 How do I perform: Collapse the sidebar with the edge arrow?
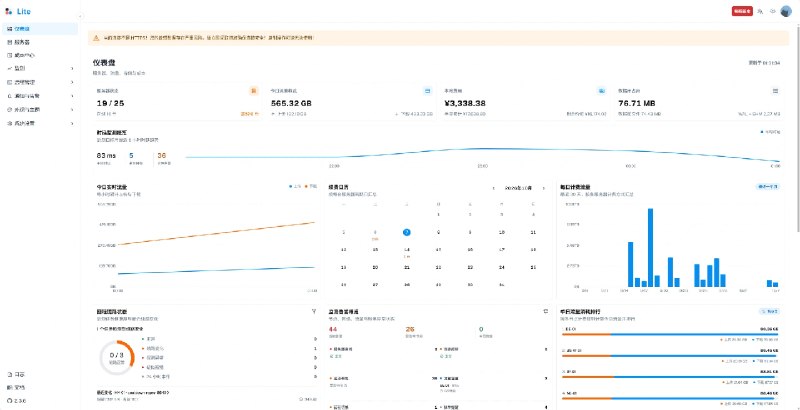[x=80, y=17]
